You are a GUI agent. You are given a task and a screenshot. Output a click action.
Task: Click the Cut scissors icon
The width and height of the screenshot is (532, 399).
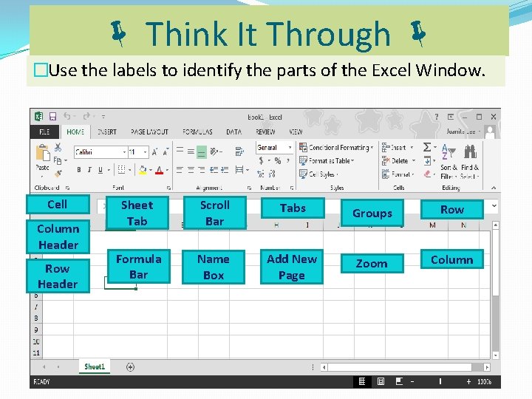click(x=58, y=147)
